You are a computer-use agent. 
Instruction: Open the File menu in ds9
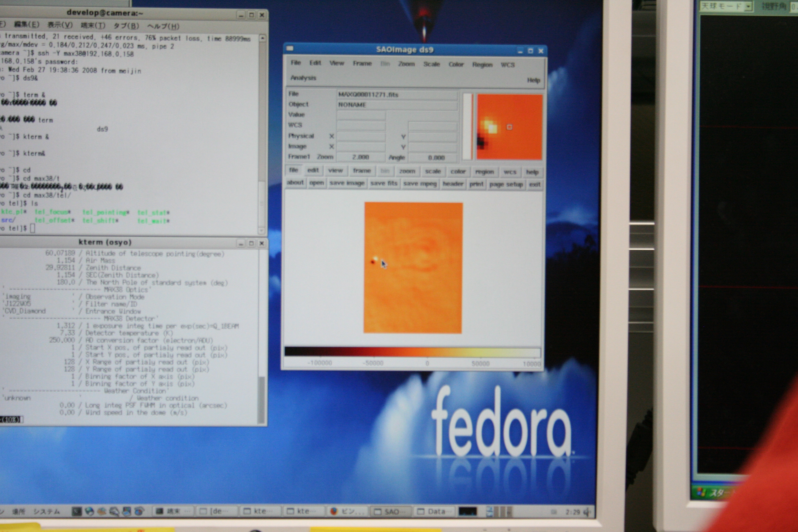pos(296,63)
